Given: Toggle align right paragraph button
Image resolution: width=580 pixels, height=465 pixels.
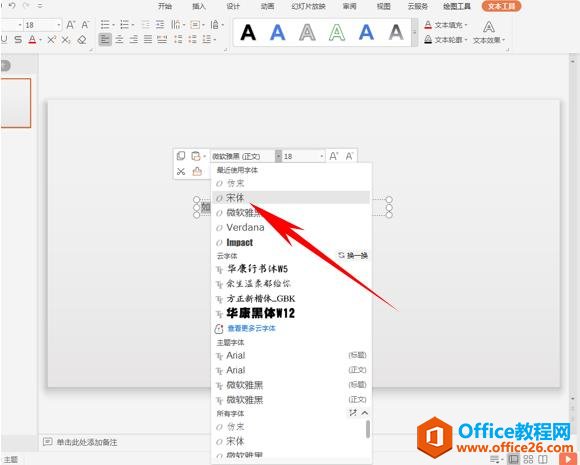Looking at the screenshot, I should tap(134, 39).
